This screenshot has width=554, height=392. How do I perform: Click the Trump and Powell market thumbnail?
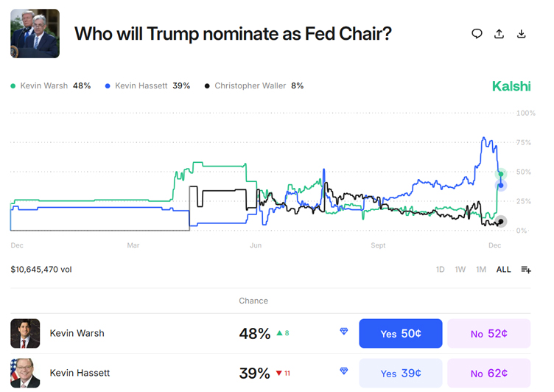(x=35, y=34)
